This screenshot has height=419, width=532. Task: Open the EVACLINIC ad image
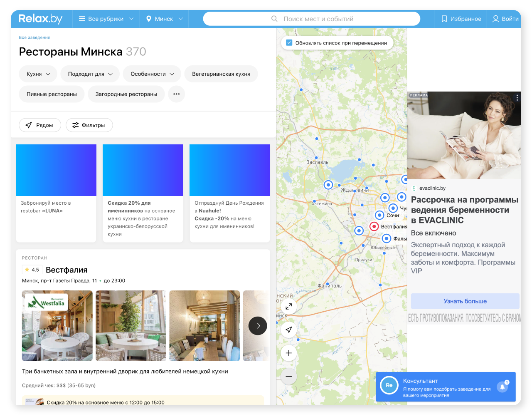coord(464,135)
